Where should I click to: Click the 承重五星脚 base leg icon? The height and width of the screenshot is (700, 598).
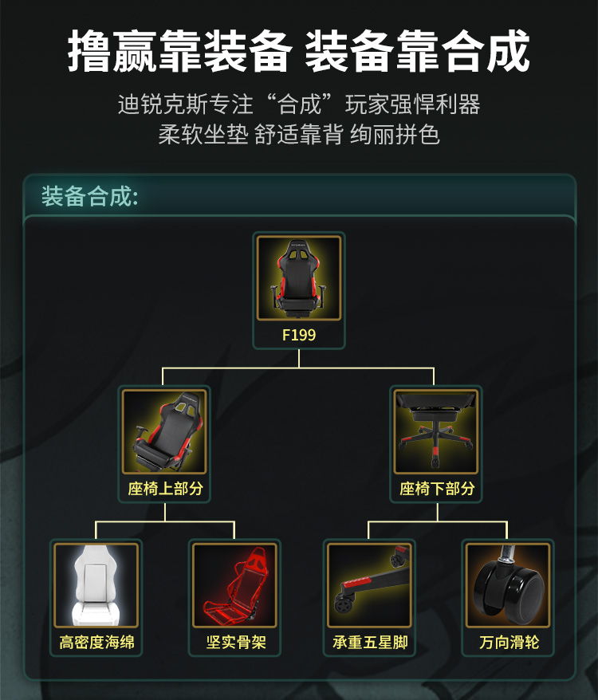click(x=369, y=585)
